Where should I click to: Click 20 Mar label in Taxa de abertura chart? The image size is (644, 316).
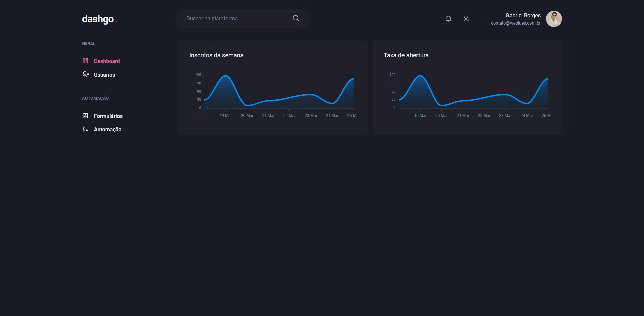tap(441, 116)
